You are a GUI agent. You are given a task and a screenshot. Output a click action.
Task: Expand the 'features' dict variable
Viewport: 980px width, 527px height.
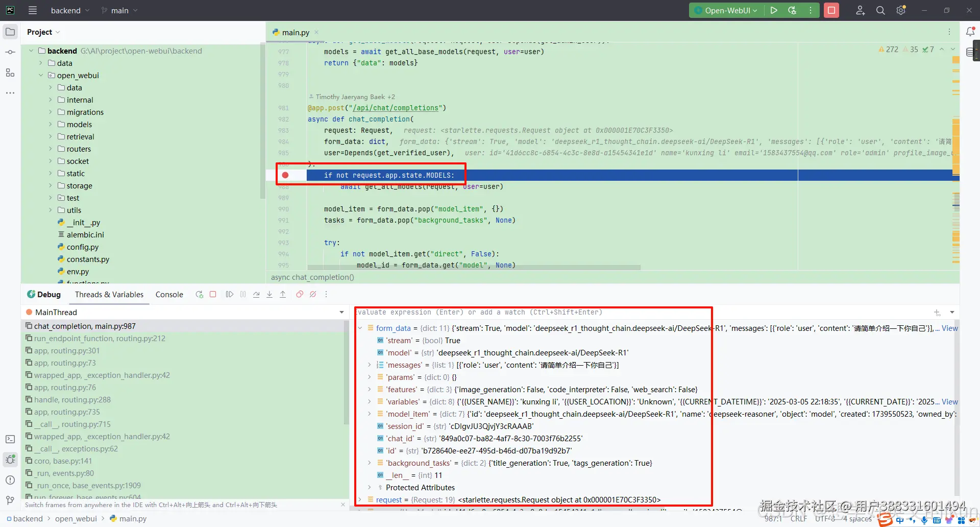pos(370,390)
